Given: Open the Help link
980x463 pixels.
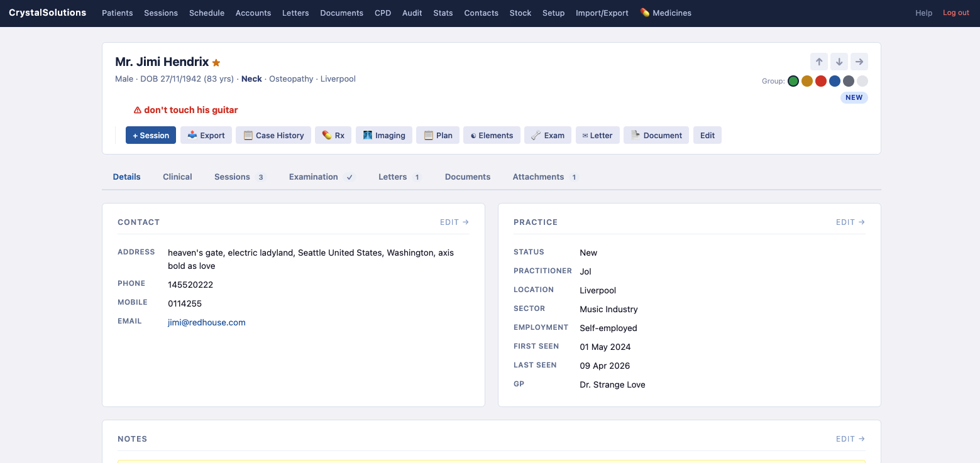Looking at the screenshot, I should click(924, 13).
